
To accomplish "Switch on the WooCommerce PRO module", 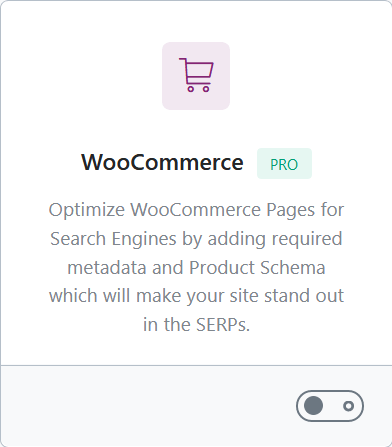I will point(330,406).
